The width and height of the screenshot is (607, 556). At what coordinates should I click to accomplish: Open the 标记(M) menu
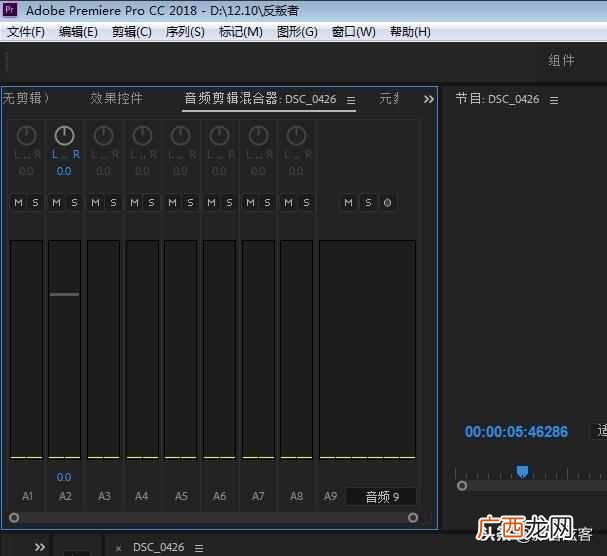[241, 32]
